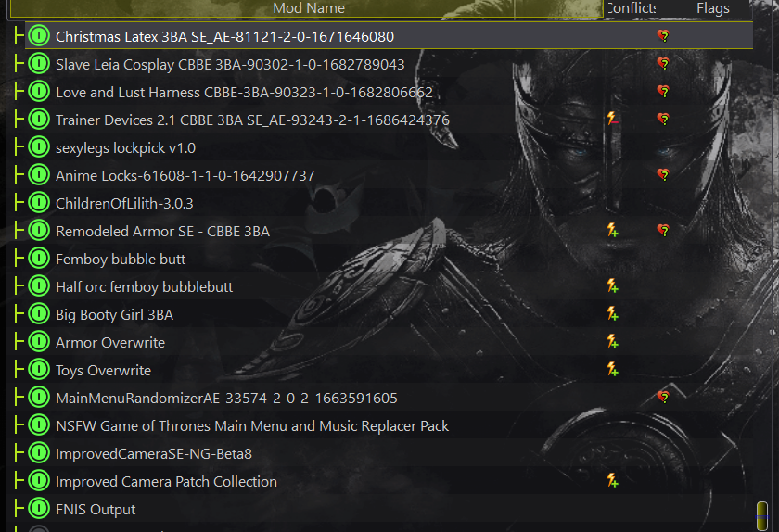The height and width of the screenshot is (532, 779).
Task: Select 'Big Booty Girl 3BA' mod name
Action: (x=114, y=315)
